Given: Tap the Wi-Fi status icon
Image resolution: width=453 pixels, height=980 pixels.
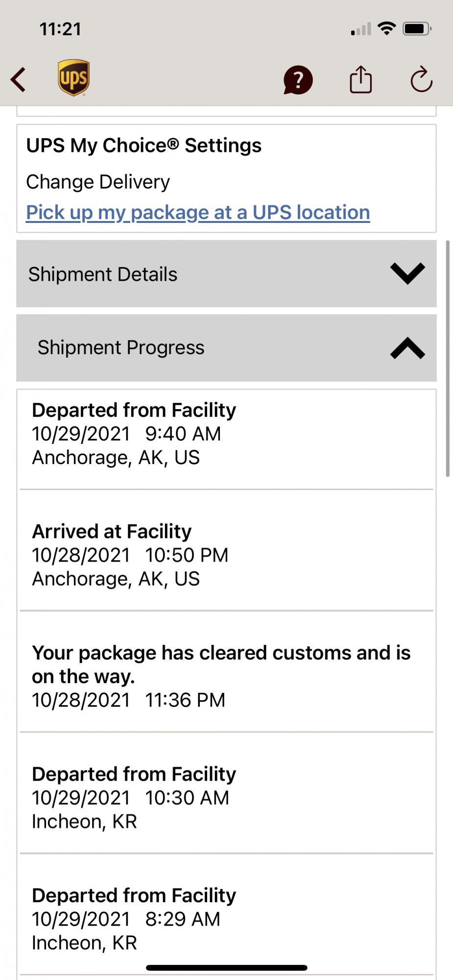Looking at the screenshot, I should 387,29.
